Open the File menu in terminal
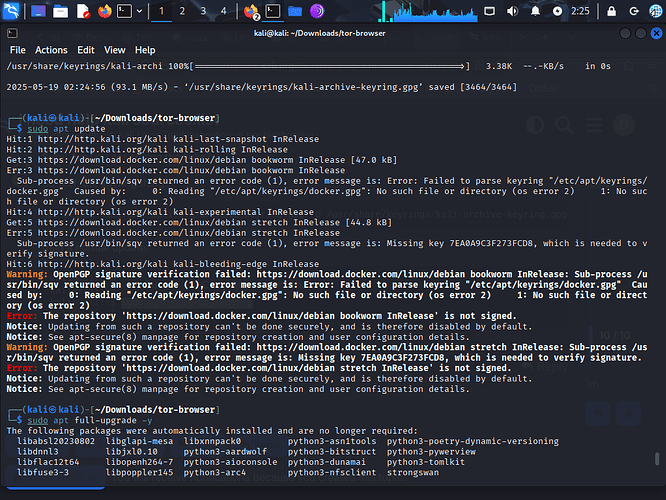666x500 pixels. click(17, 50)
